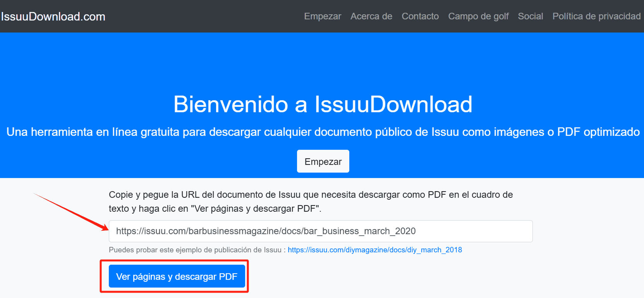Image resolution: width=644 pixels, height=298 pixels.
Task: View Política de privacidad page
Action: coord(596,16)
